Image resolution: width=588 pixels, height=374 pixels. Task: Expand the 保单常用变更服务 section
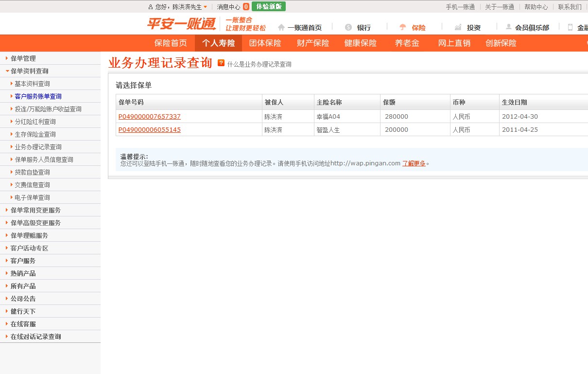pyautogui.click(x=35, y=210)
